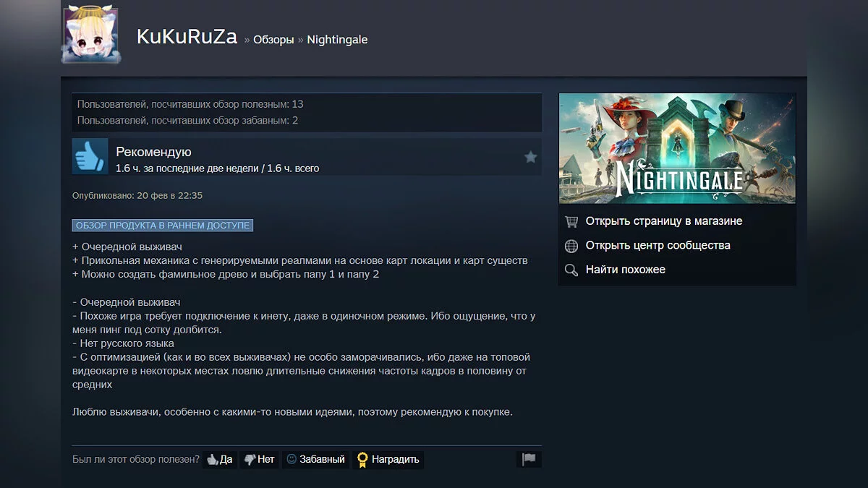The image size is (868, 488).
Task: Mark the review as "Забавный"
Action: coord(315,459)
